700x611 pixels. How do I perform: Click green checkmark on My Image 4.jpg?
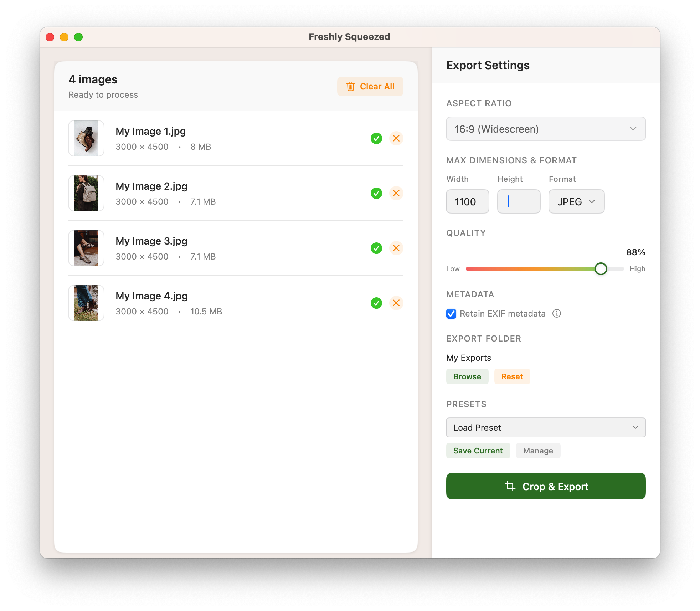[376, 303]
